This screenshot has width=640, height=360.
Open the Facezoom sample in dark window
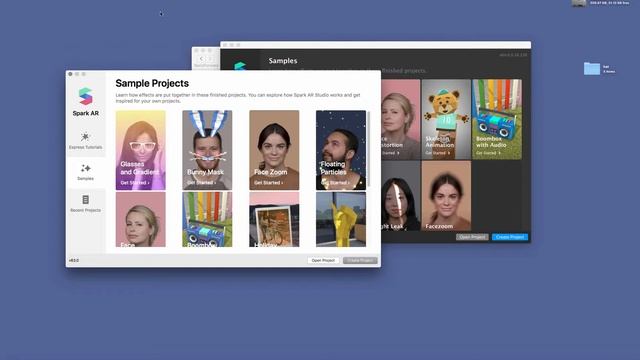click(446, 196)
